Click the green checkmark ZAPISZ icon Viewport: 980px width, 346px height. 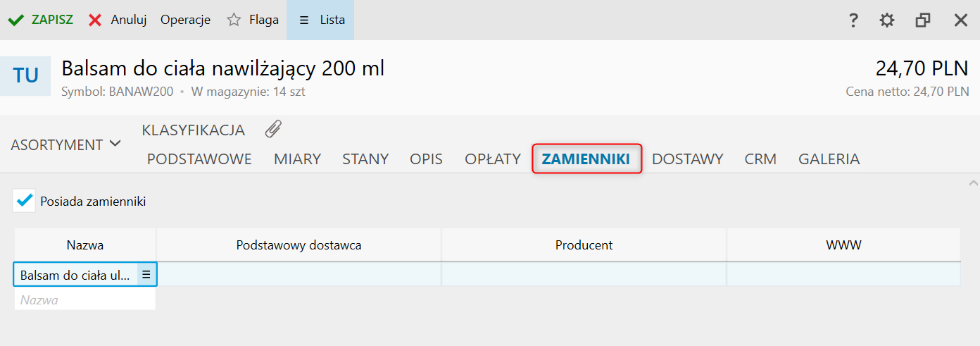coord(15,20)
